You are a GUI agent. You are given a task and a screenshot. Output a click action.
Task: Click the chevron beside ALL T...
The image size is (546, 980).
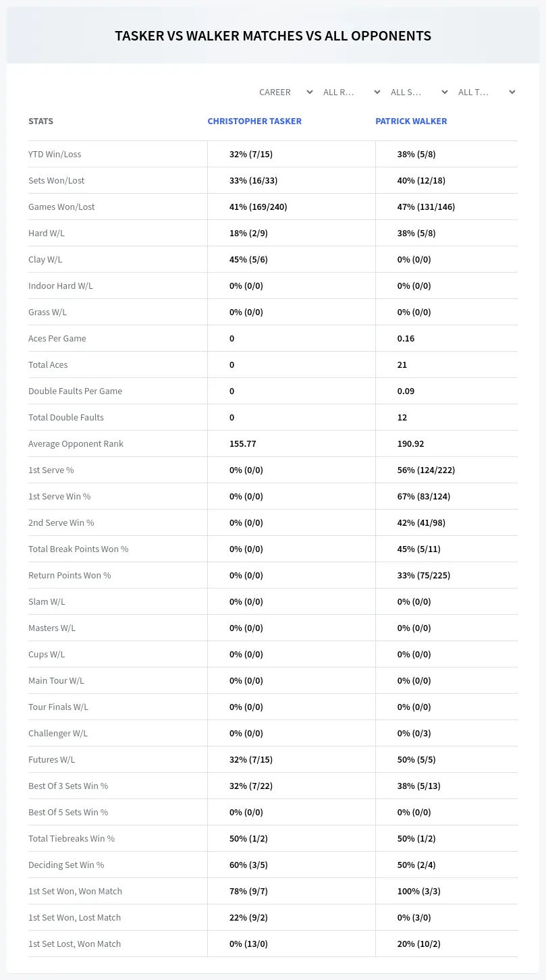(512, 92)
